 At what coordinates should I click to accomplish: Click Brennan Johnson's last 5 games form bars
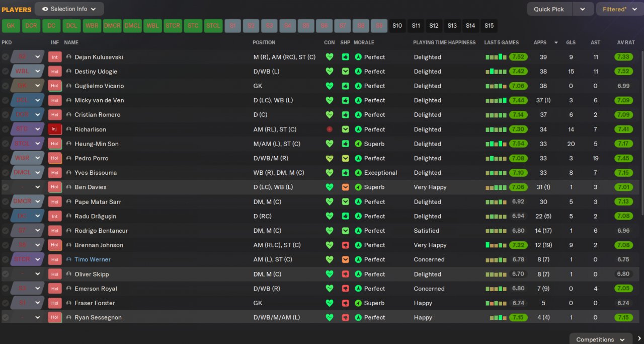[496, 245]
